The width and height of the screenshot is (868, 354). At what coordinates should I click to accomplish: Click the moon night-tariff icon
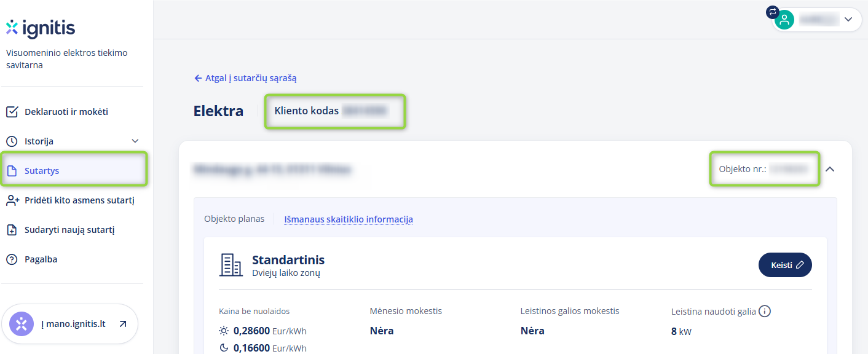point(224,348)
